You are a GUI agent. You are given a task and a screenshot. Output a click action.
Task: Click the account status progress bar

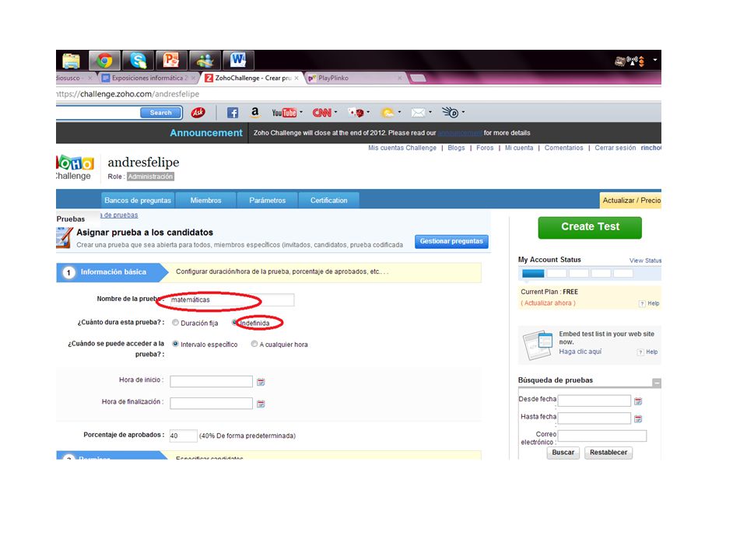click(x=577, y=273)
